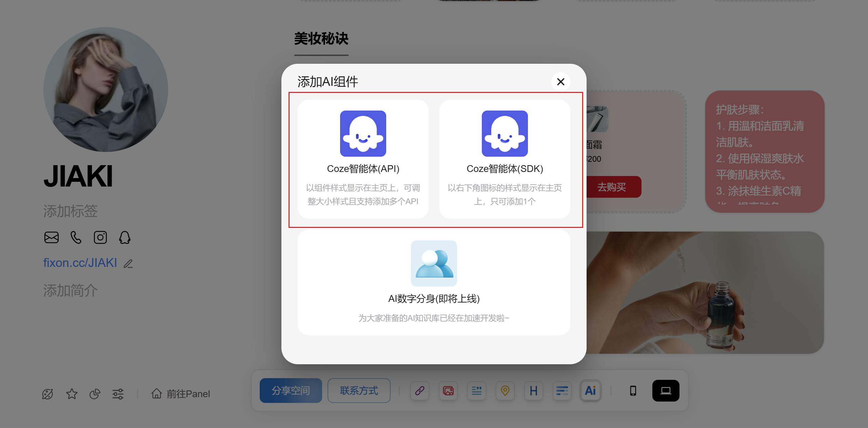Go to 前往Panel
The image size is (868, 428).
click(x=180, y=394)
